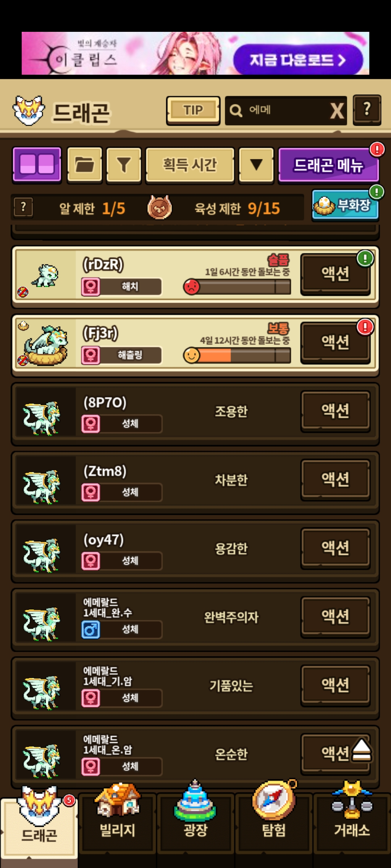This screenshot has width=391, height=868.
Task: Toggle the female gender icon of (rDzR)
Action: [x=91, y=287]
